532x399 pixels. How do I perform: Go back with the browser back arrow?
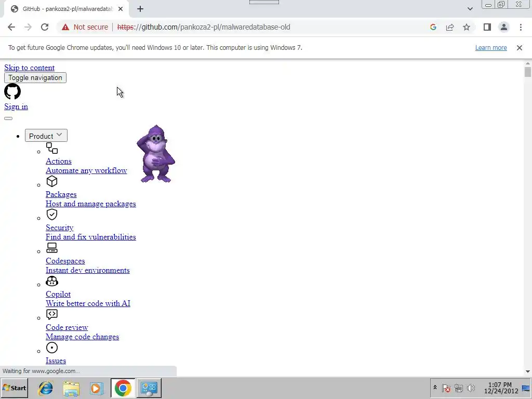pyautogui.click(x=11, y=27)
